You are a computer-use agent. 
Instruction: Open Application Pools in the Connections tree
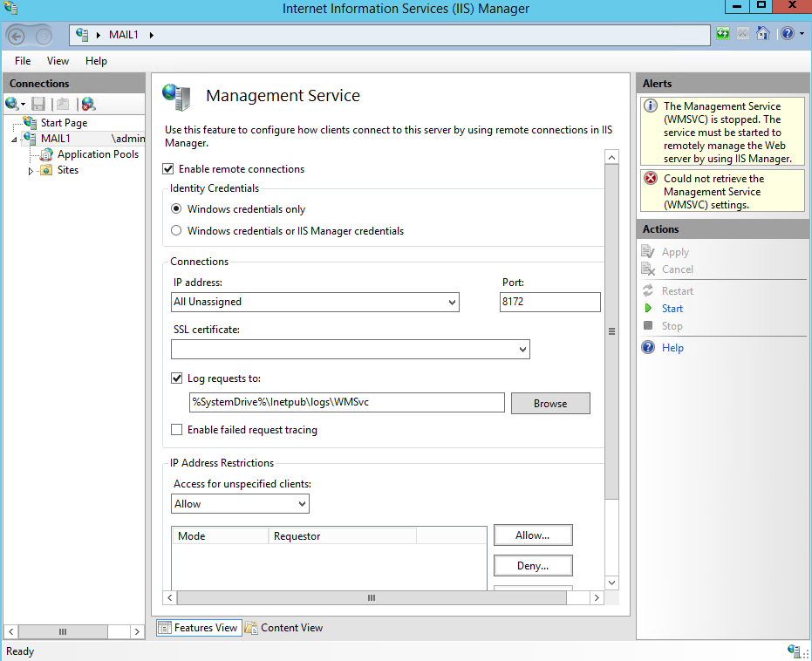pyautogui.click(x=98, y=153)
